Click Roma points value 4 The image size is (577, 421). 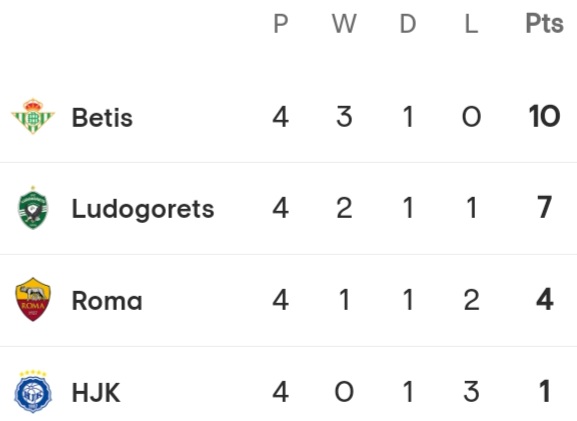[x=544, y=300]
